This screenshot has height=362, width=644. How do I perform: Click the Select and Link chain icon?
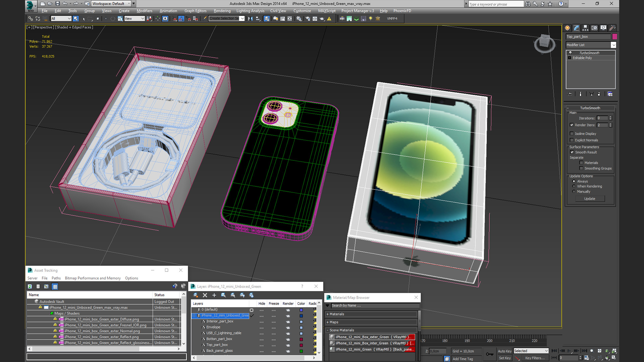tap(31, 19)
